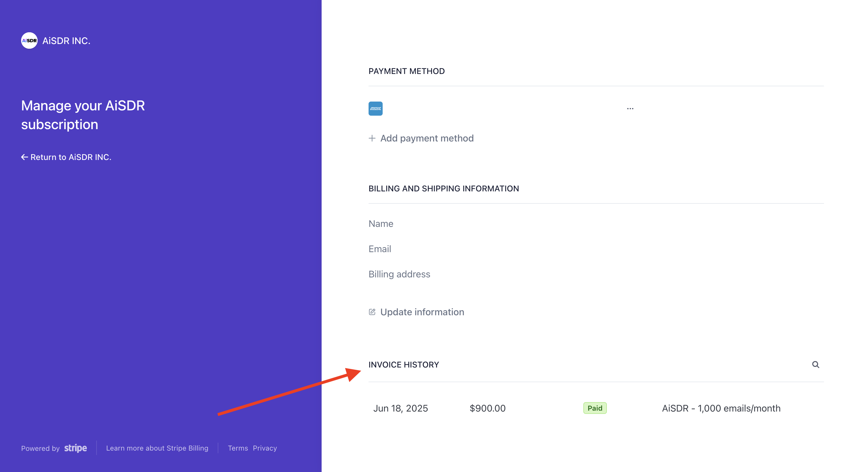This screenshot has height=472, width=868.
Task: Click the Stripe logo
Action: click(75, 448)
